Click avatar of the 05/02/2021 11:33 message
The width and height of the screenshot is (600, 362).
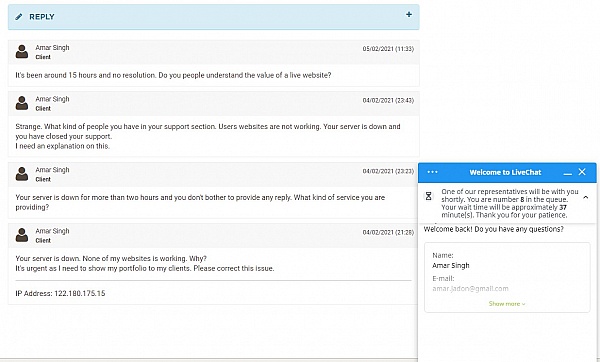pyautogui.click(x=22, y=52)
